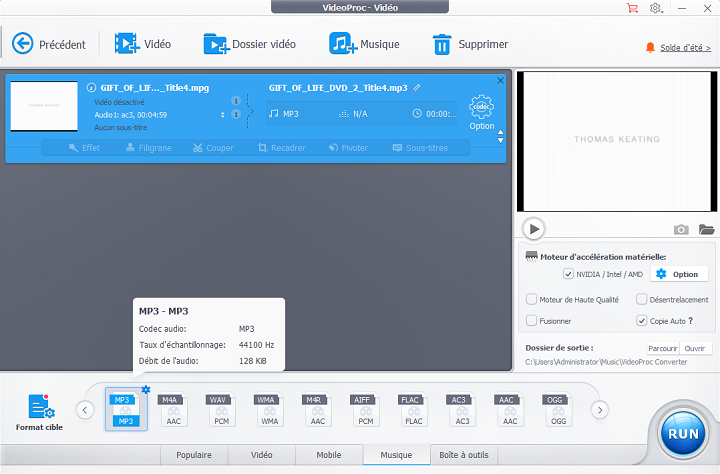Rename output file with pencil icon

[x=416, y=88]
